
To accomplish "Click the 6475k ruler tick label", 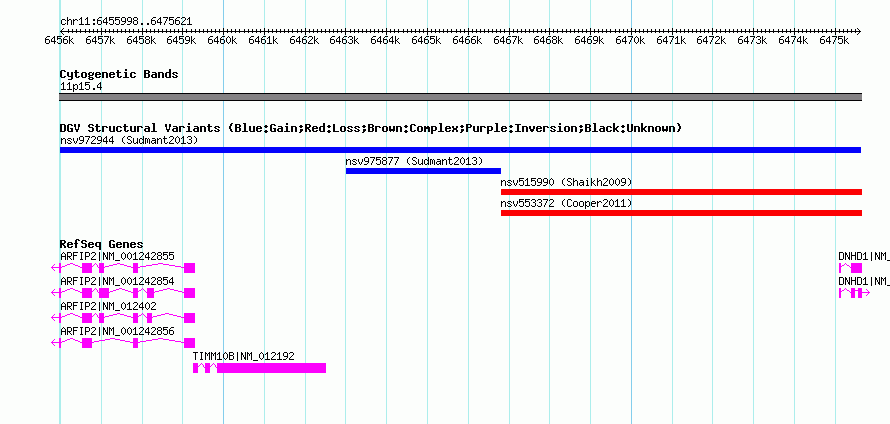I will [x=835, y=41].
